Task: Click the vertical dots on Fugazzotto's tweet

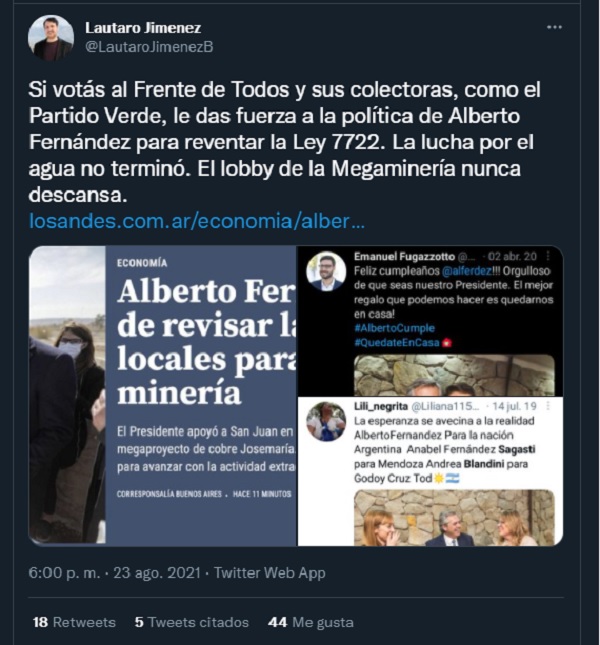Action: 548,256
